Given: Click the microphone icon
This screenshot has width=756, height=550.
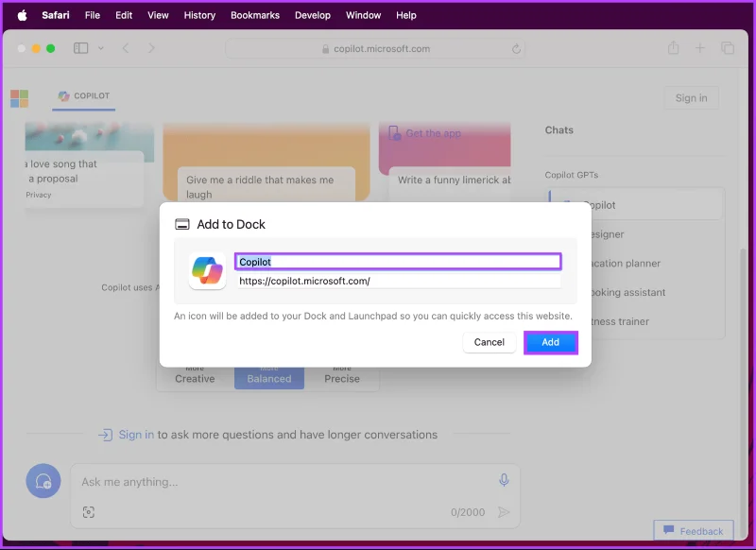Looking at the screenshot, I should click(x=504, y=480).
